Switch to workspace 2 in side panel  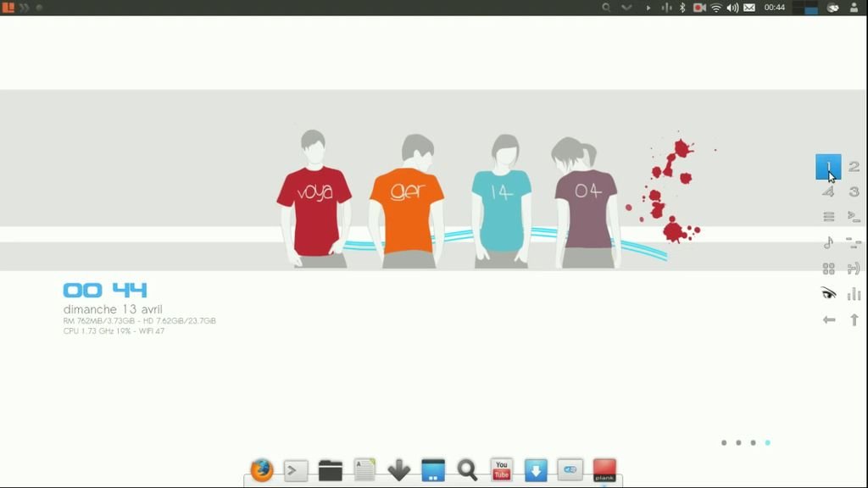854,167
